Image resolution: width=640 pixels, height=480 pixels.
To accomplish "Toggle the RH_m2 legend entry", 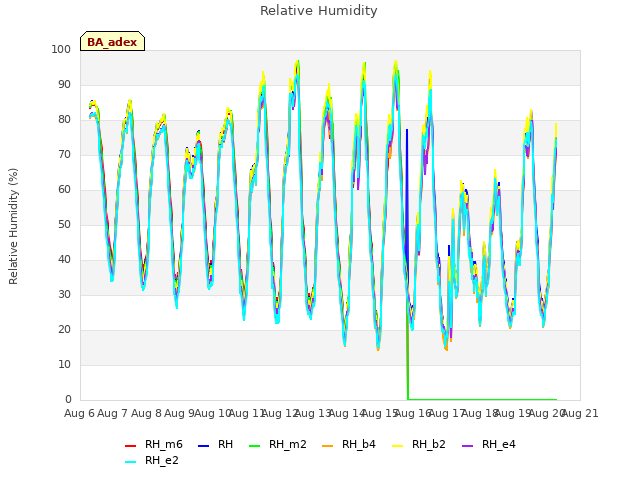I will point(278,444).
